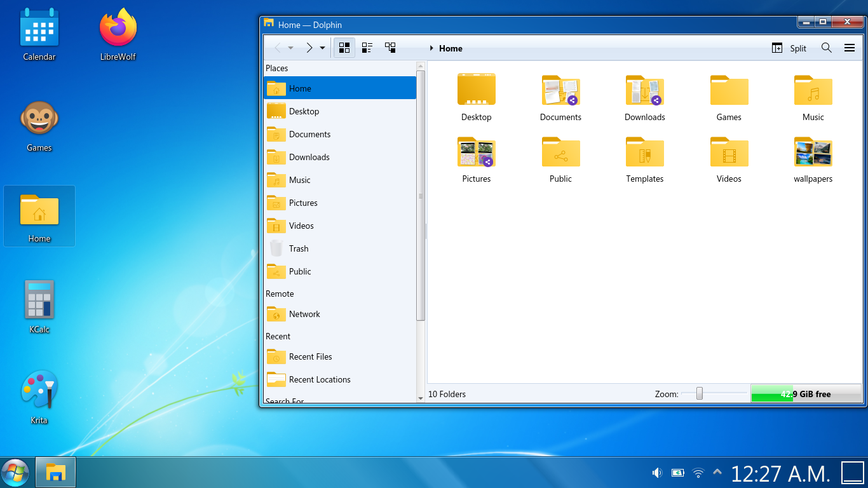Select the Home entry in Places sidebar
The image size is (868, 488).
(x=299, y=88)
